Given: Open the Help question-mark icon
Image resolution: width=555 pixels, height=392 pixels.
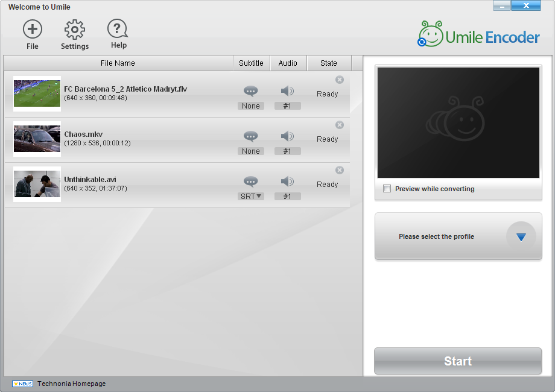Looking at the screenshot, I should (x=118, y=28).
